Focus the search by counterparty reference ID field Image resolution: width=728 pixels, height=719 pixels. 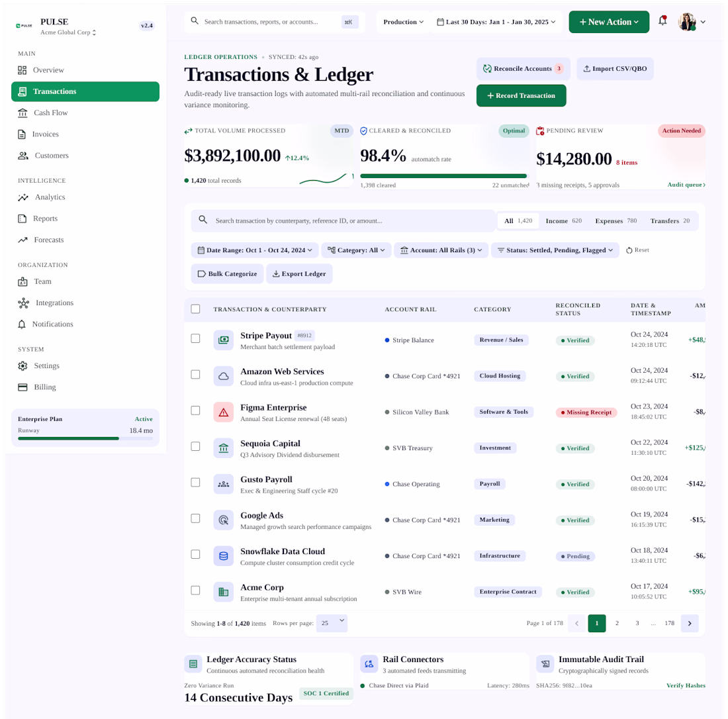[343, 220]
